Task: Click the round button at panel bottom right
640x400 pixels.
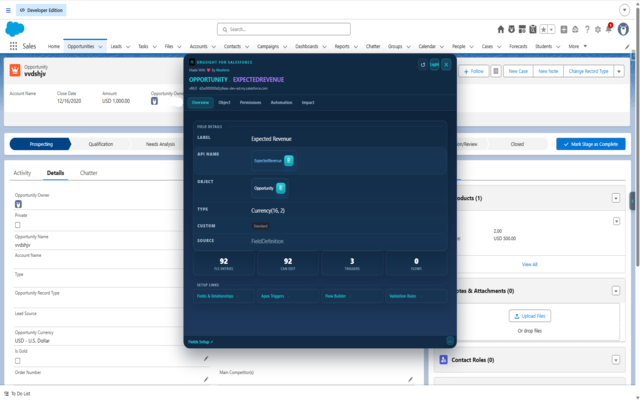Action: [450, 341]
